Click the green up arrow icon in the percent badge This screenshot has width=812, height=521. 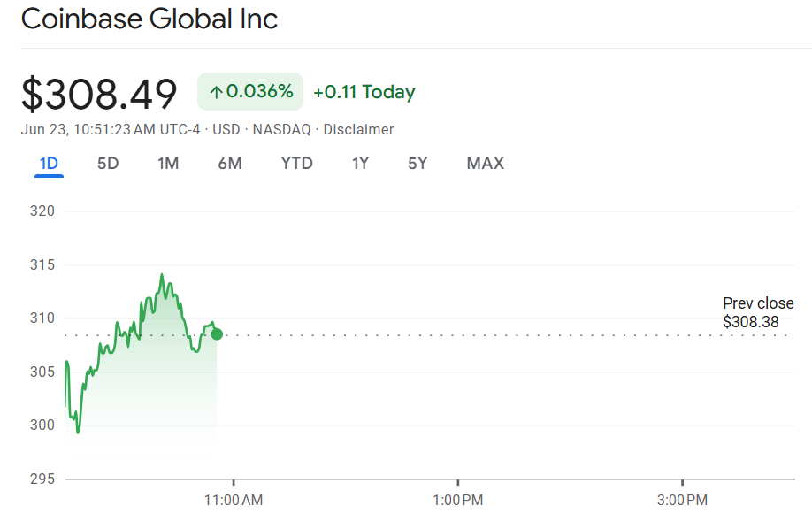click(216, 92)
